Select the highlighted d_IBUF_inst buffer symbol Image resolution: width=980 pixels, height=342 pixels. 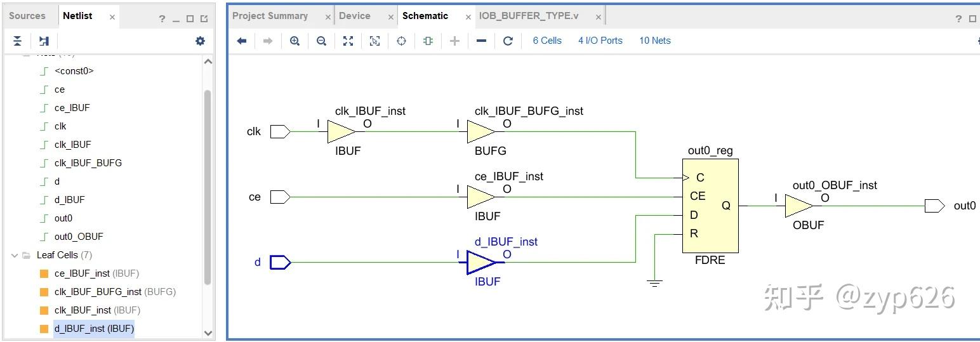(481, 262)
